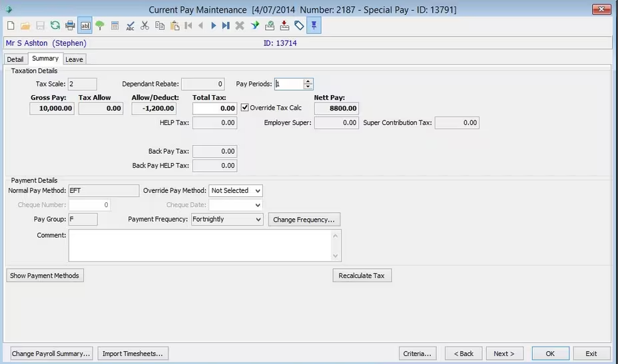Open the Cheque Date dropdown

tap(257, 205)
